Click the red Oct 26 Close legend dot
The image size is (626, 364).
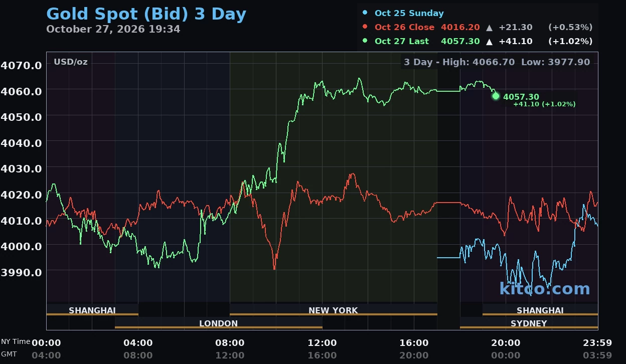point(365,27)
